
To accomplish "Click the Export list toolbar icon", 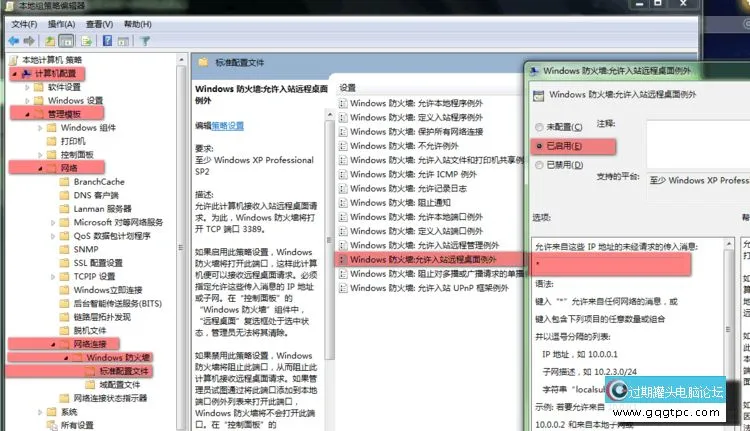I will [86, 41].
